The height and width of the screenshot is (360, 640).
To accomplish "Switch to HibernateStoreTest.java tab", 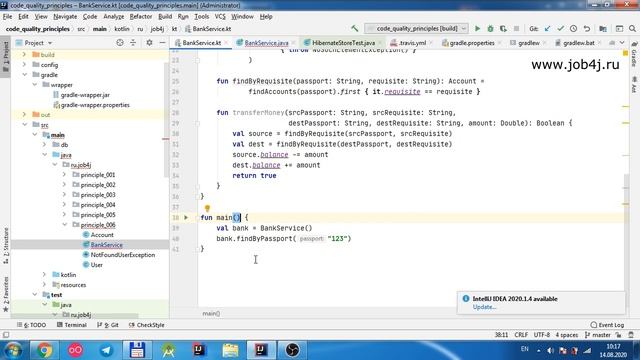I will (343, 42).
